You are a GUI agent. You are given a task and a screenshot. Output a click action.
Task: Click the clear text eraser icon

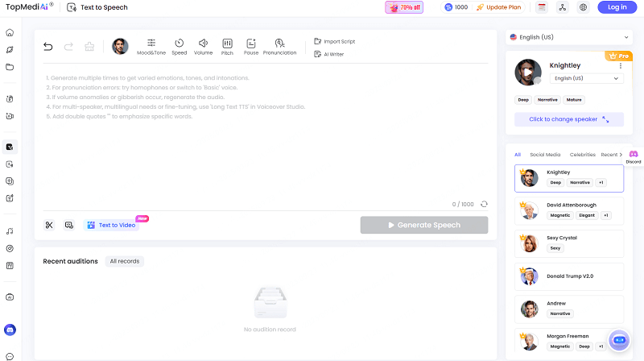coord(89,47)
